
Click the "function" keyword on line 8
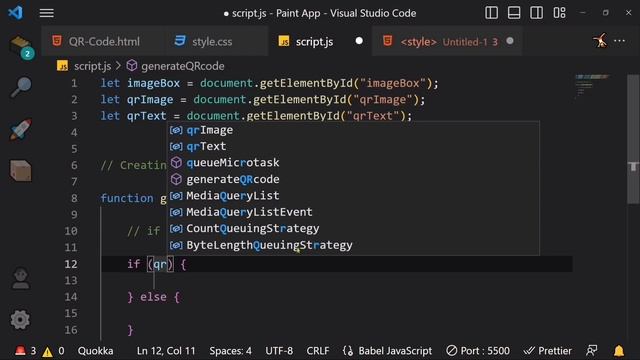click(127, 198)
